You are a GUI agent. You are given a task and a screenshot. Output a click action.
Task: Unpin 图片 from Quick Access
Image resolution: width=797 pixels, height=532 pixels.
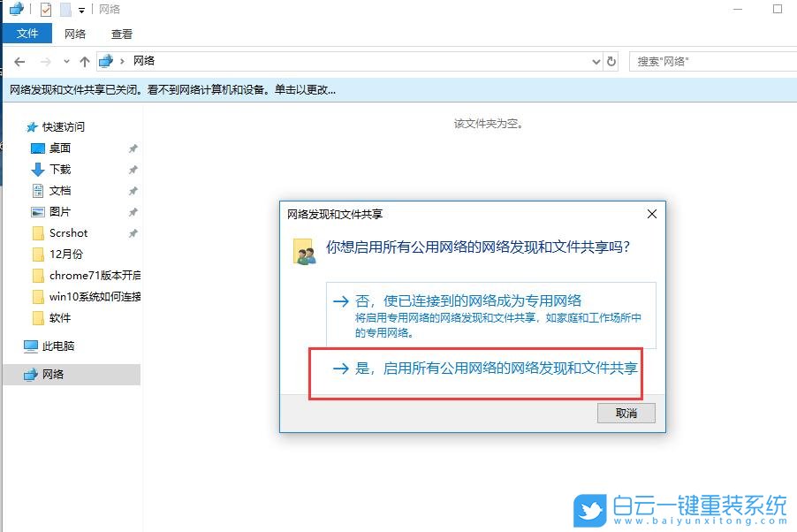[x=133, y=211]
